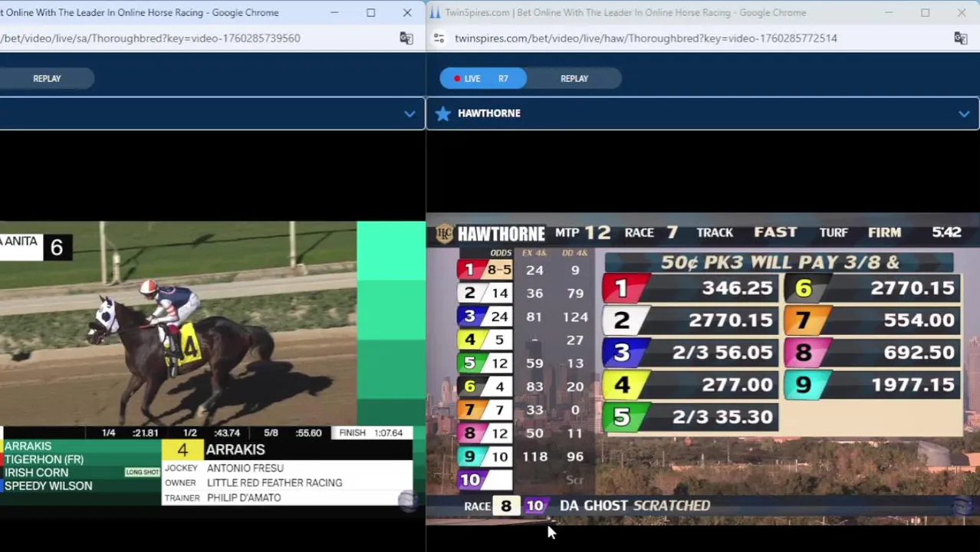Click the LONG SHOT tag beside Irish Corn

[x=142, y=473]
